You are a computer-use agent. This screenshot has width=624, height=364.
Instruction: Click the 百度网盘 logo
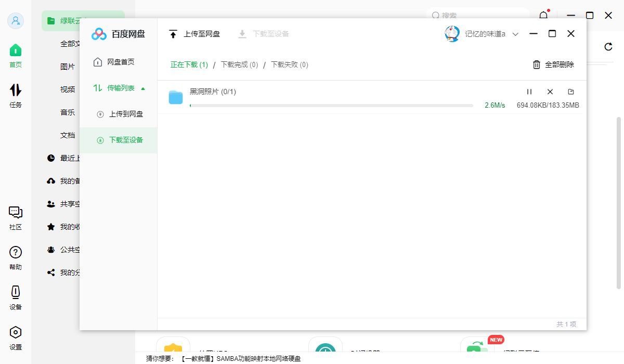pos(98,34)
